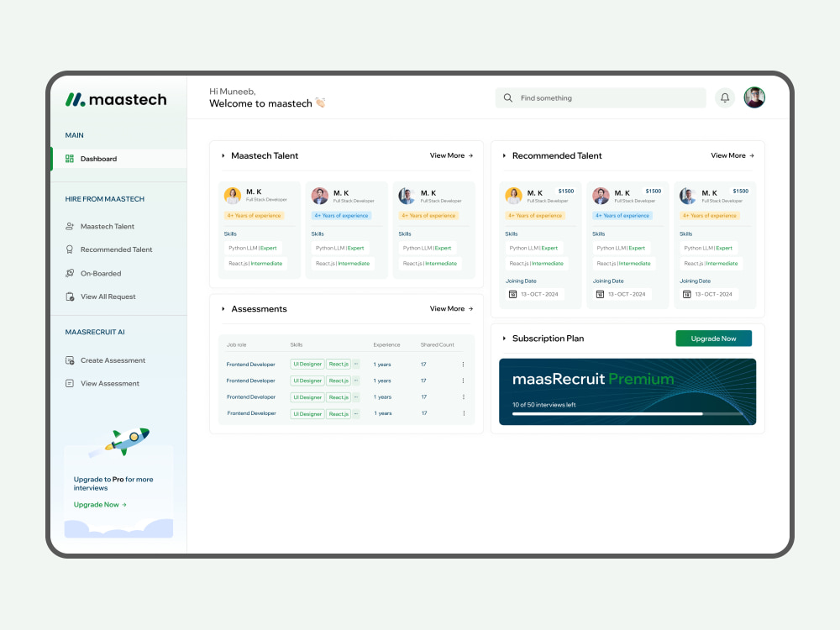Viewport: 840px width, 630px height.
Task: Click the interviews left progress bar
Action: (x=627, y=413)
